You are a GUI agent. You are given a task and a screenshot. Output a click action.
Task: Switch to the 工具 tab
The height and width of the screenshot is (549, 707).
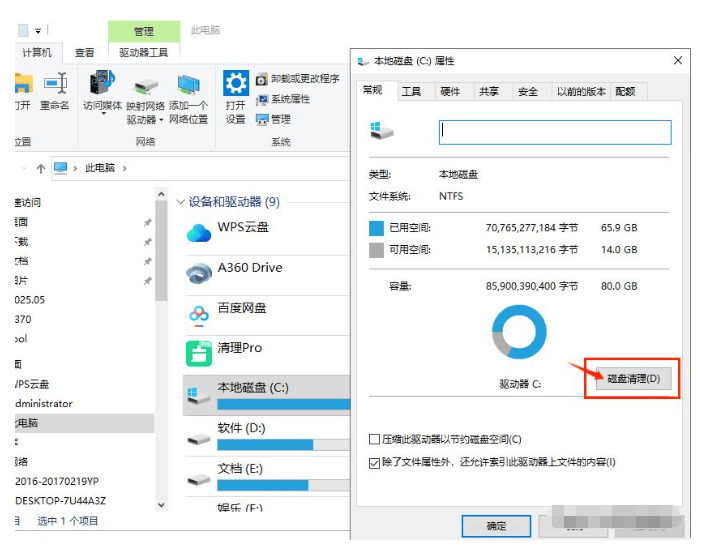pos(411,91)
